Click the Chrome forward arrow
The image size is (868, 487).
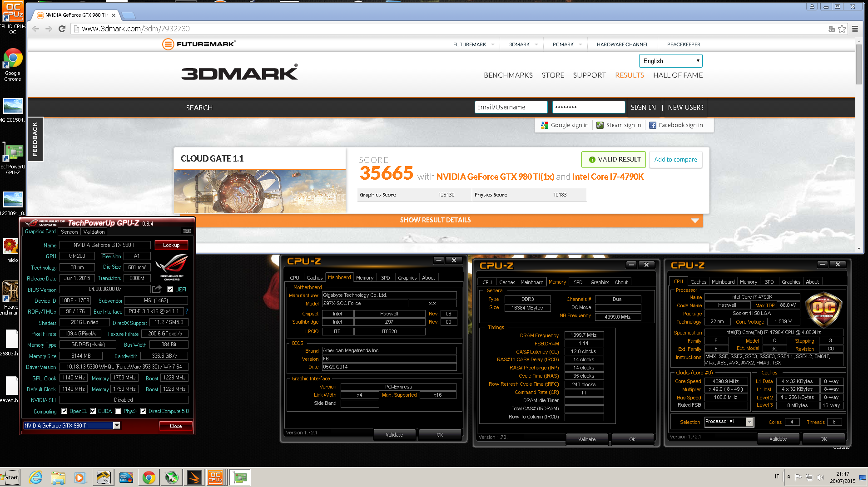click(49, 29)
